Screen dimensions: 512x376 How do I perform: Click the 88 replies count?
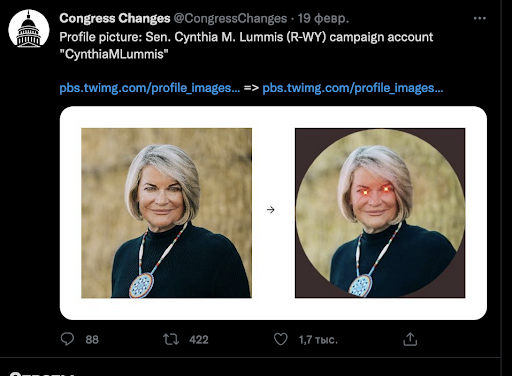(x=92, y=340)
